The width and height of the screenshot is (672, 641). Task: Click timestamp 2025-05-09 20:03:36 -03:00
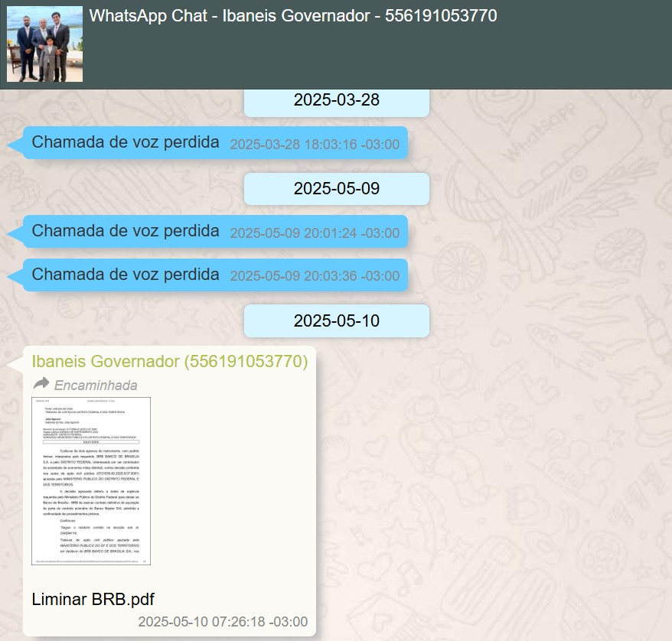click(x=315, y=276)
